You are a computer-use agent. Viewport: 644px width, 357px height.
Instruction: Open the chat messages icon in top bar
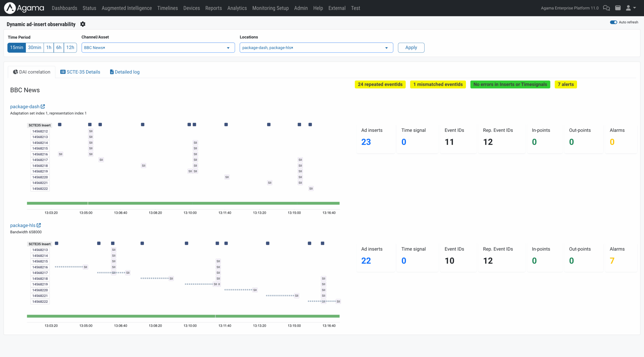click(x=607, y=8)
